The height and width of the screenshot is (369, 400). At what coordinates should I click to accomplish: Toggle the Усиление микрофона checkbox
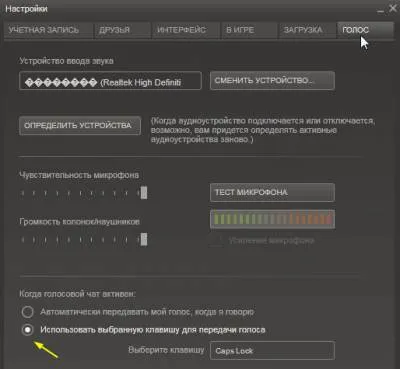[216, 240]
